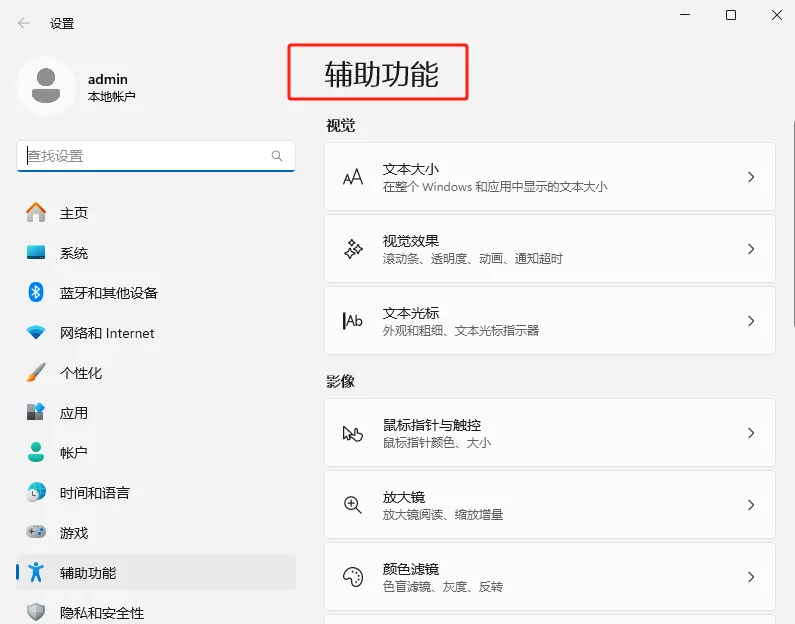This screenshot has height=624, width=795.
Task: Click the 个性化 paintbrush icon
Action: pyautogui.click(x=36, y=373)
